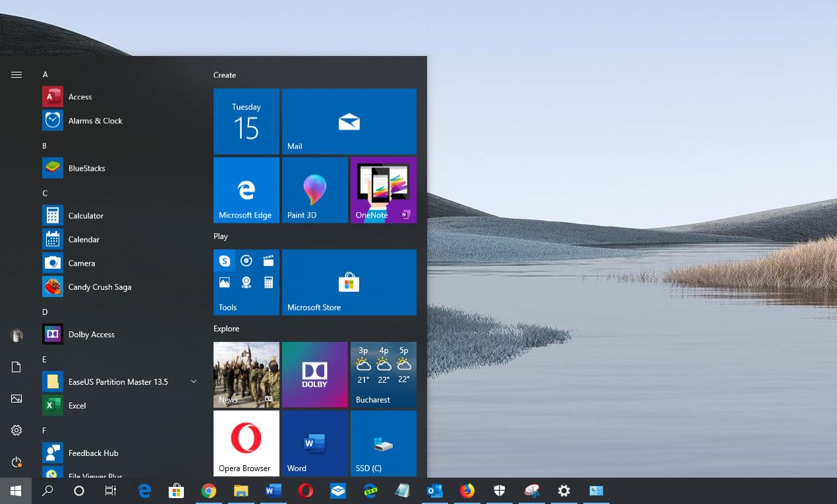Open Microsoft Store from taskbar
837x504 pixels.
click(x=176, y=491)
